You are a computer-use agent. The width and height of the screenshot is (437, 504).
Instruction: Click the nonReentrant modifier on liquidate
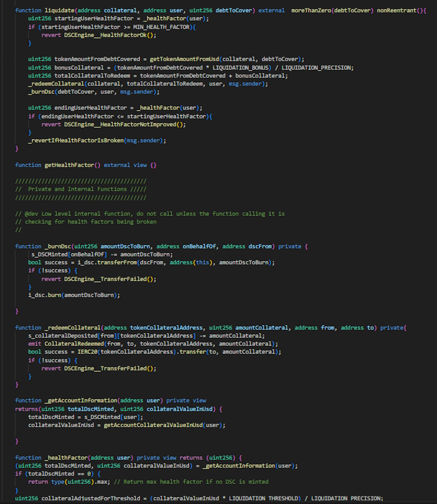(396, 10)
